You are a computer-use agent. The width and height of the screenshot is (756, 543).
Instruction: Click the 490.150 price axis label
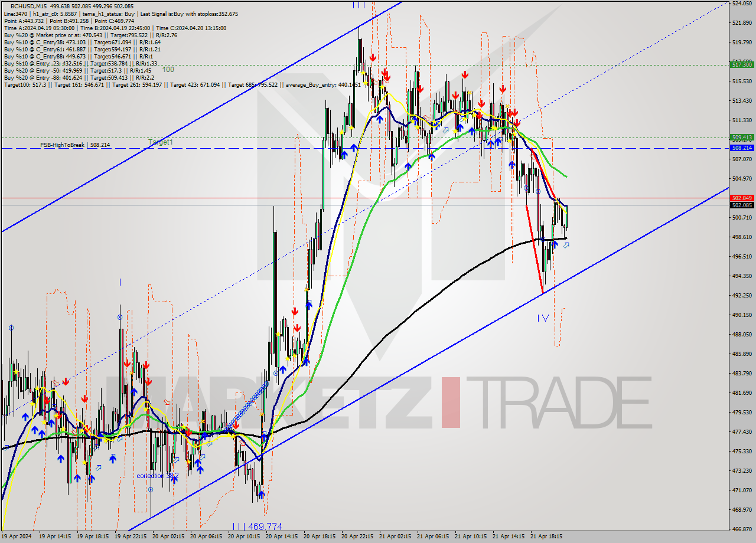click(x=742, y=315)
